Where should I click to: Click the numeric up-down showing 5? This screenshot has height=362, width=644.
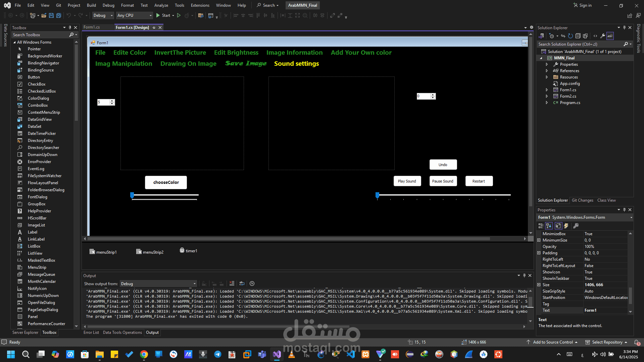click(x=106, y=102)
